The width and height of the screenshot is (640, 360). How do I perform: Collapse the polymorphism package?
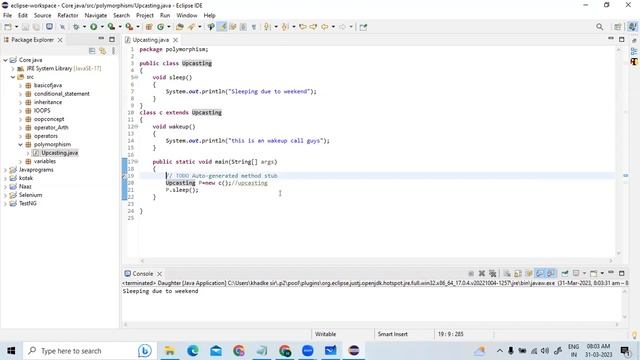(20, 144)
